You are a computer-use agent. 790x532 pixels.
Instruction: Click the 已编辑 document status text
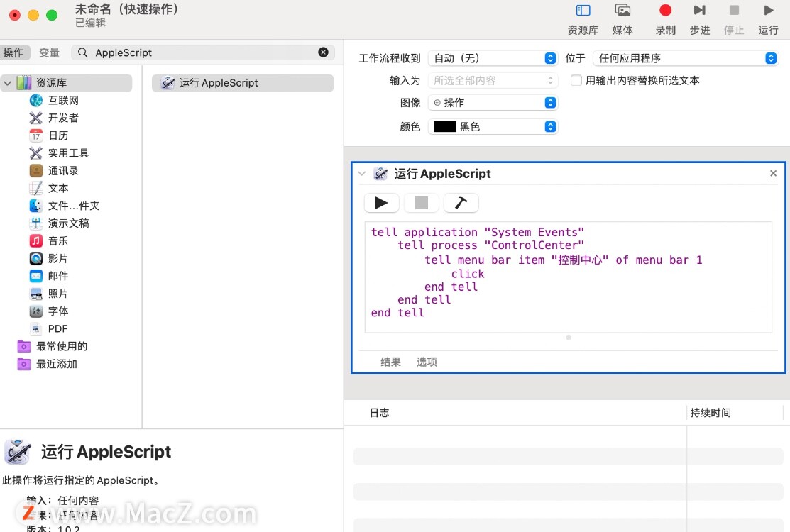point(91,23)
